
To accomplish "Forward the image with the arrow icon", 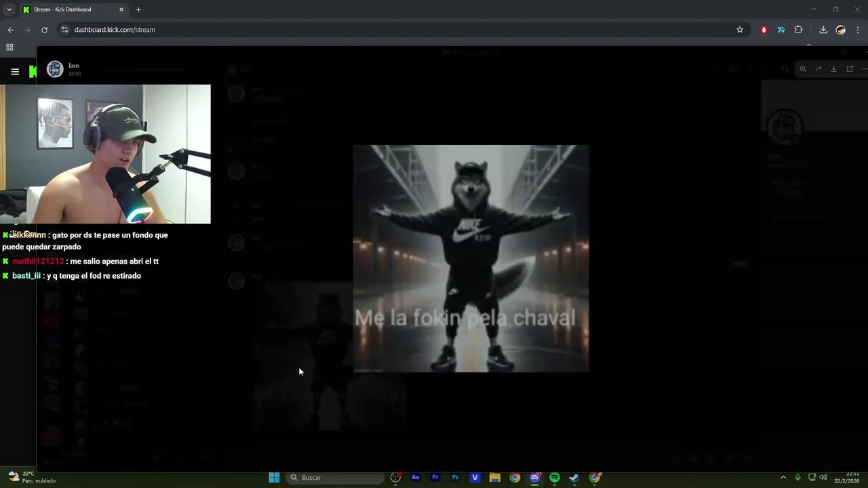I will (x=818, y=69).
